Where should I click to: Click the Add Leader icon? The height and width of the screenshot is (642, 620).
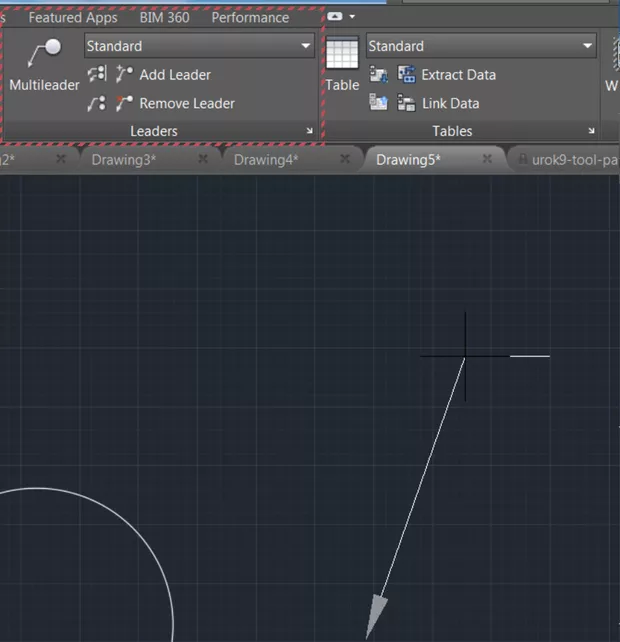click(x=125, y=75)
